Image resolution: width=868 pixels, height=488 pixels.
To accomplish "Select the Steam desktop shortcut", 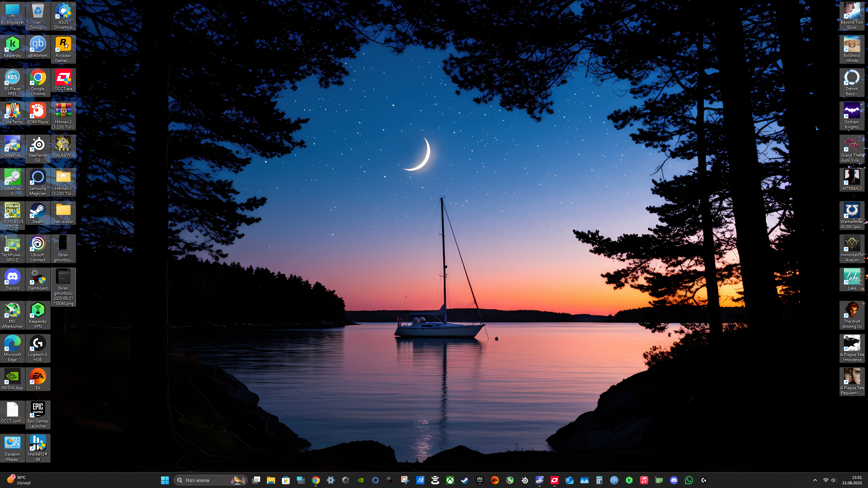I will point(38,213).
